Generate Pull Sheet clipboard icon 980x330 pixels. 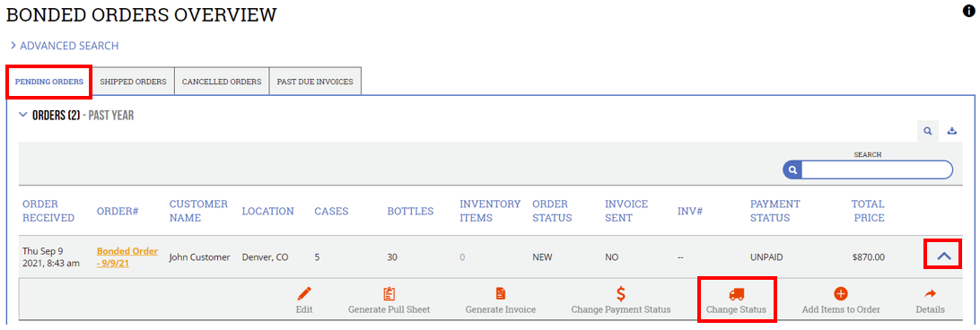[x=389, y=294]
